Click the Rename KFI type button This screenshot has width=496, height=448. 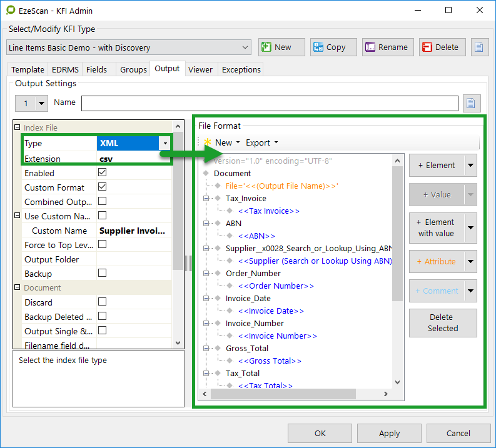click(386, 47)
